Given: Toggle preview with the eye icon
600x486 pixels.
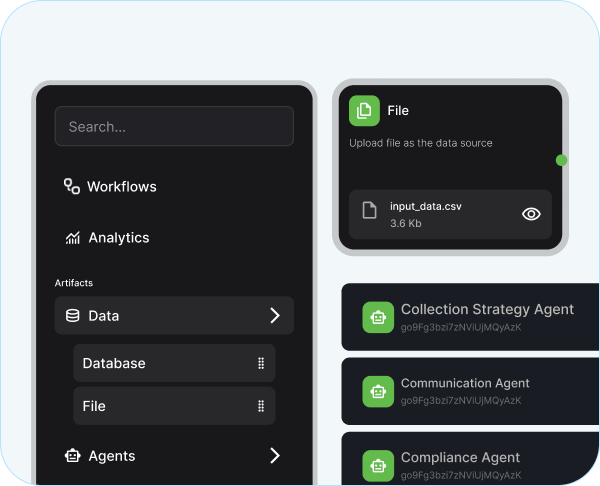Looking at the screenshot, I should click(531, 214).
